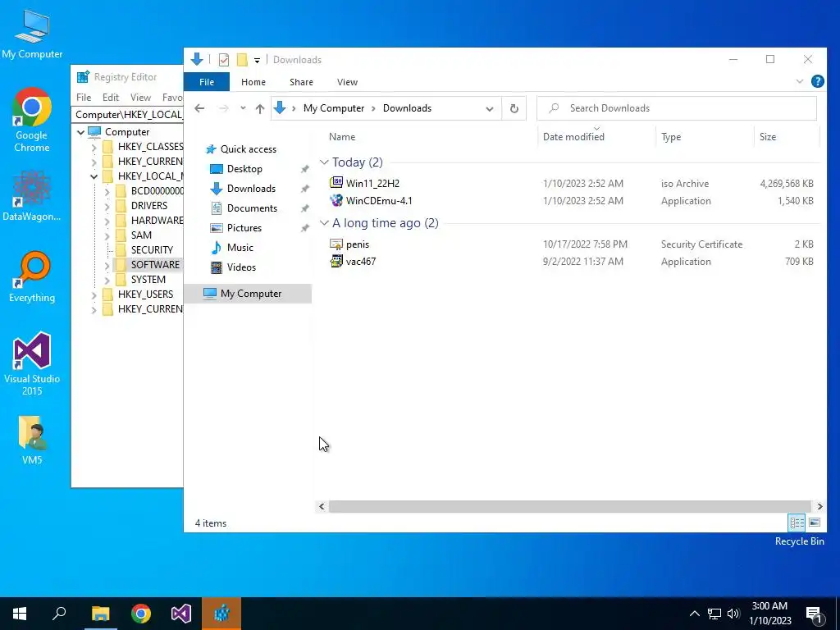This screenshot has height=630, width=840.
Task: Launch Google Chrome from the desktop
Action: tap(32, 120)
